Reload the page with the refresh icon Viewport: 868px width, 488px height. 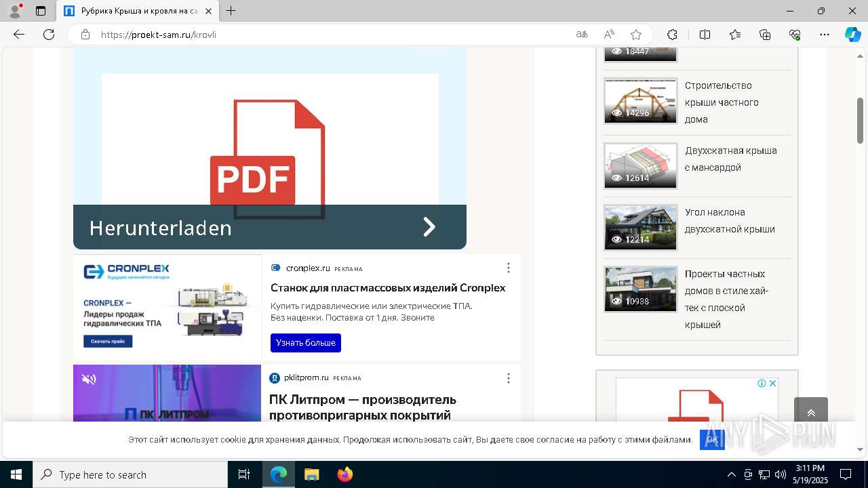point(49,35)
